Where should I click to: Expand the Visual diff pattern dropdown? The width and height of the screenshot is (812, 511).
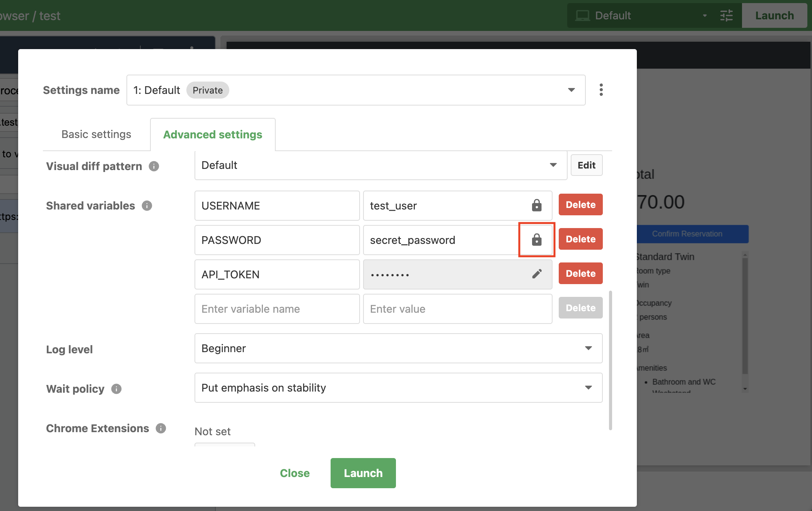553,165
